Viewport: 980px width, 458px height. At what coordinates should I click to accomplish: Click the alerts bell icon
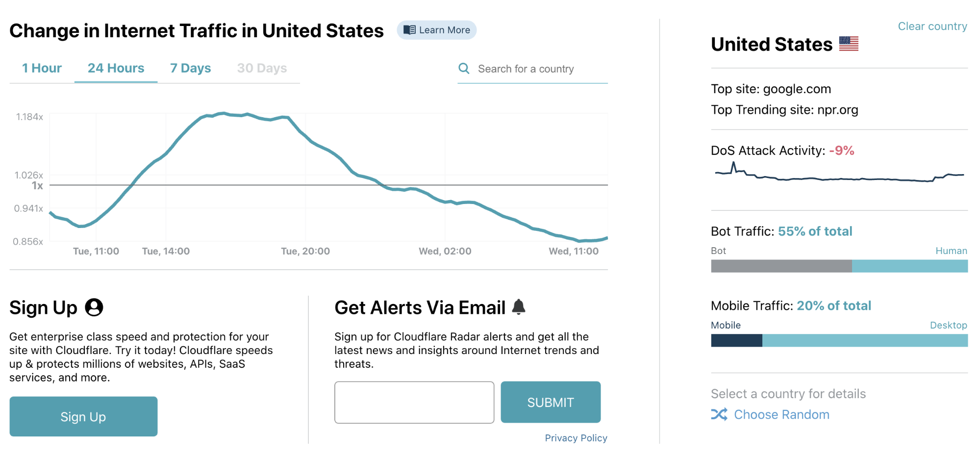pos(519,307)
